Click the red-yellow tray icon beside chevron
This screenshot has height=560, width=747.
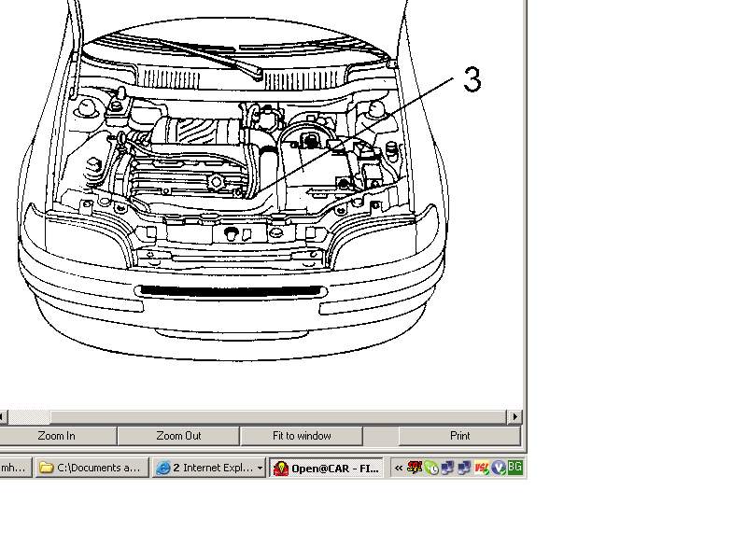414,468
